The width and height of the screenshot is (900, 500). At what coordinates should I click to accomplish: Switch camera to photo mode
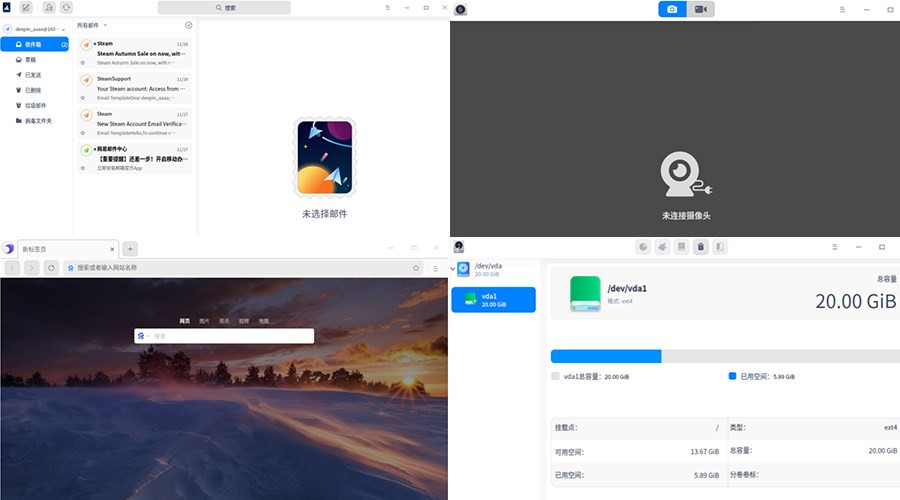pyautogui.click(x=672, y=9)
